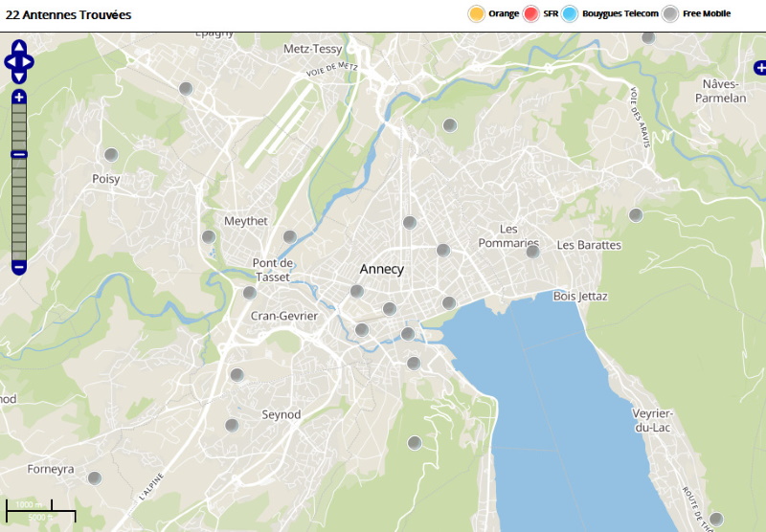
Task: Pan the map right with the arrow control
Action: pos(29,62)
